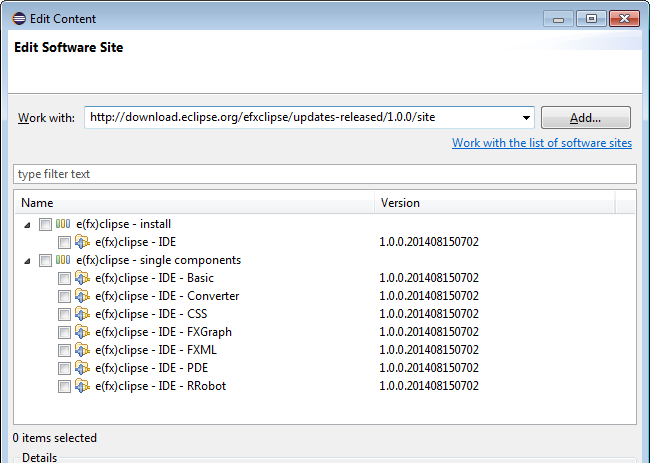Image resolution: width=650 pixels, height=463 pixels.
Task: Click the feature icon for e(fx)clipse - IDE
Action: 82,242
